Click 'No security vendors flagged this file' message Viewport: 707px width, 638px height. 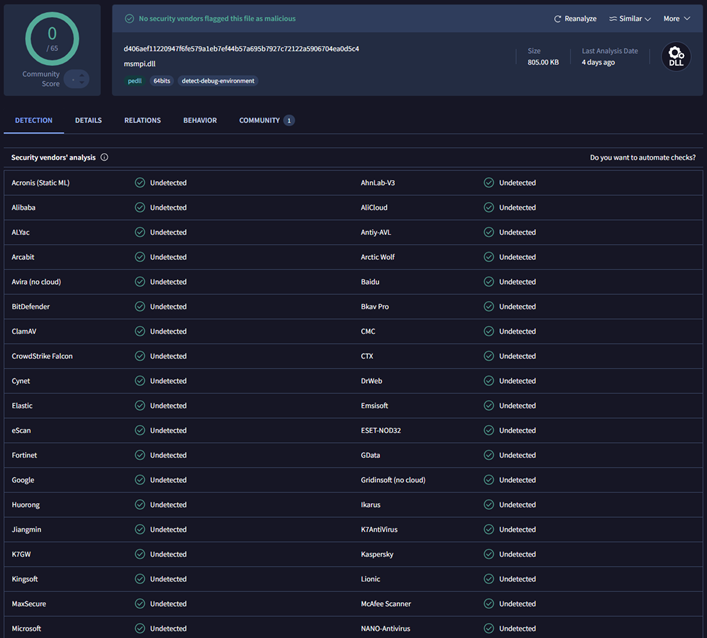[217, 18]
